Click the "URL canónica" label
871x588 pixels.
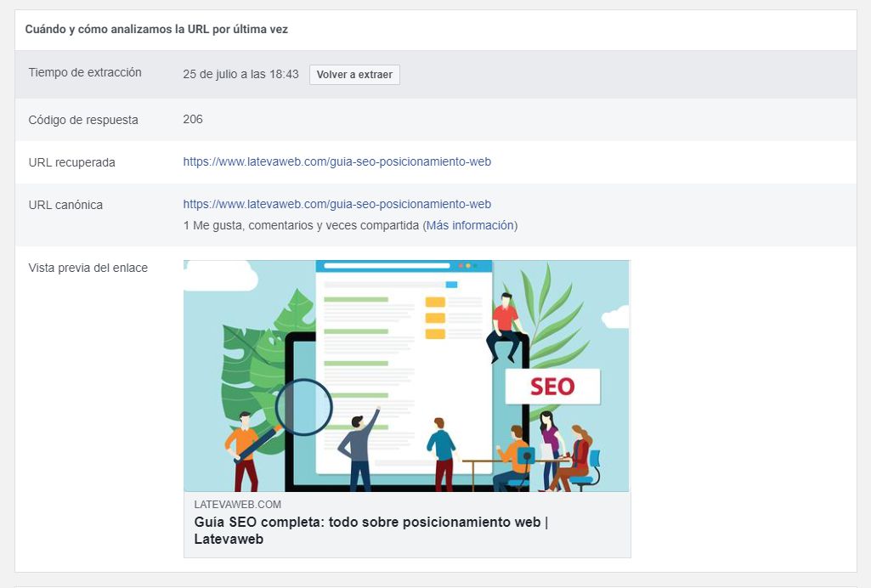(65, 205)
